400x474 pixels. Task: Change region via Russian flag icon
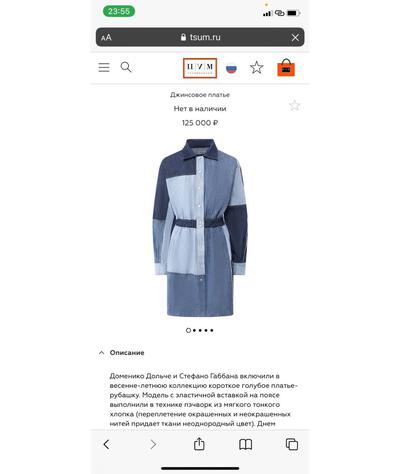tap(231, 69)
